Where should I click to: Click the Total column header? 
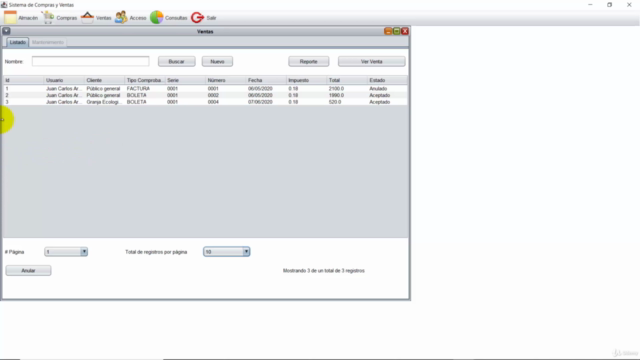(x=347, y=80)
